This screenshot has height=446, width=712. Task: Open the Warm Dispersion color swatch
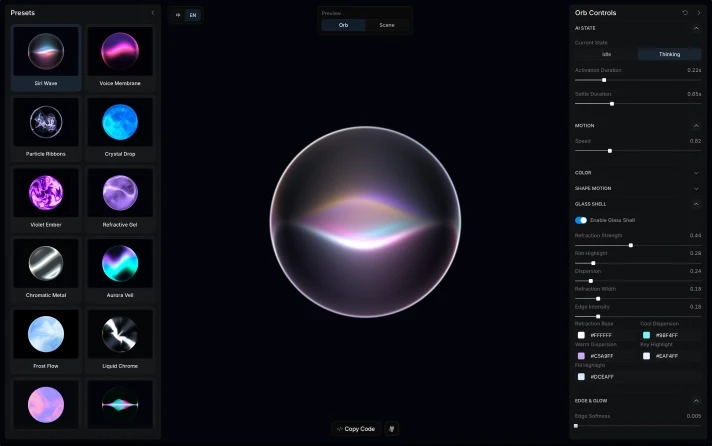(x=581, y=356)
